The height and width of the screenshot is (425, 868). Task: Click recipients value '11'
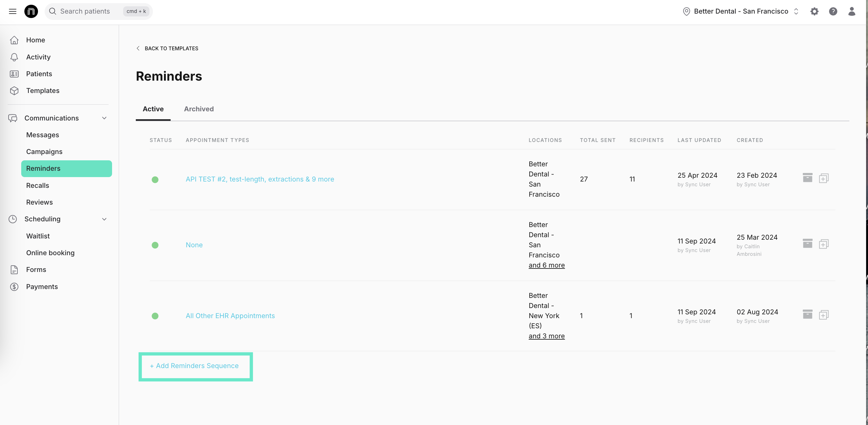coord(632,179)
